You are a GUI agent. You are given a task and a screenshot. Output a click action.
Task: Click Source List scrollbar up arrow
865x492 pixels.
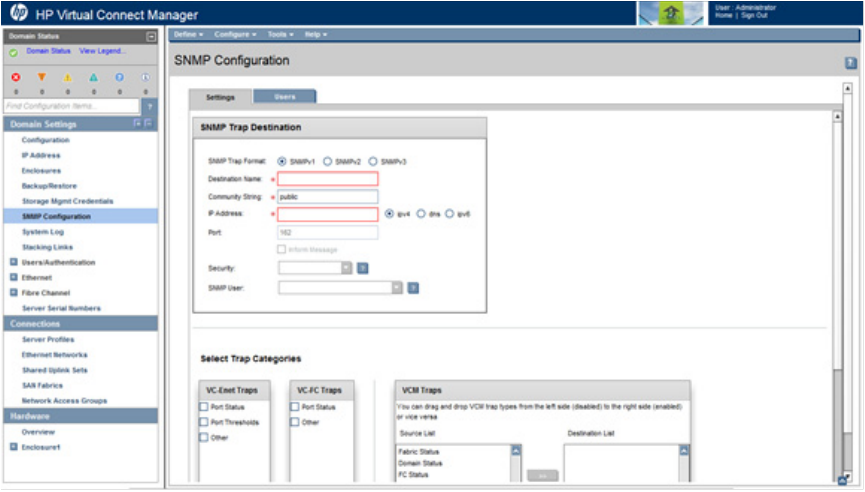(x=516, y=450)
